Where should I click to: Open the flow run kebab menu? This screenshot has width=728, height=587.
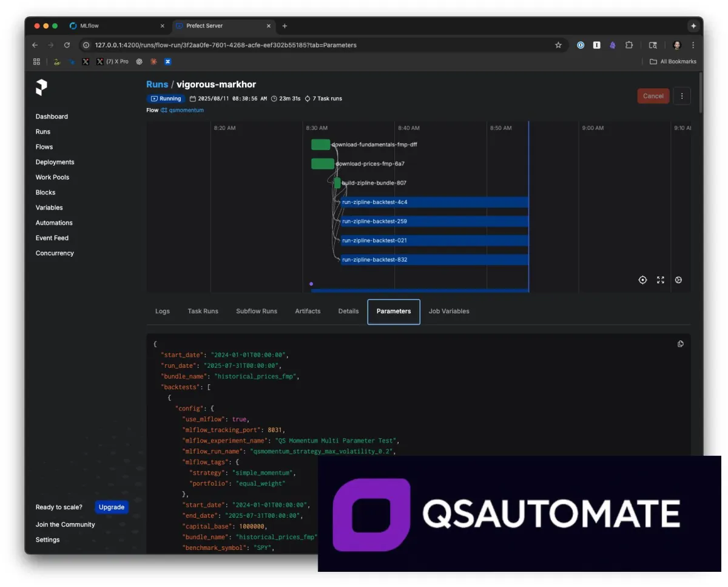tap(682, 96)
